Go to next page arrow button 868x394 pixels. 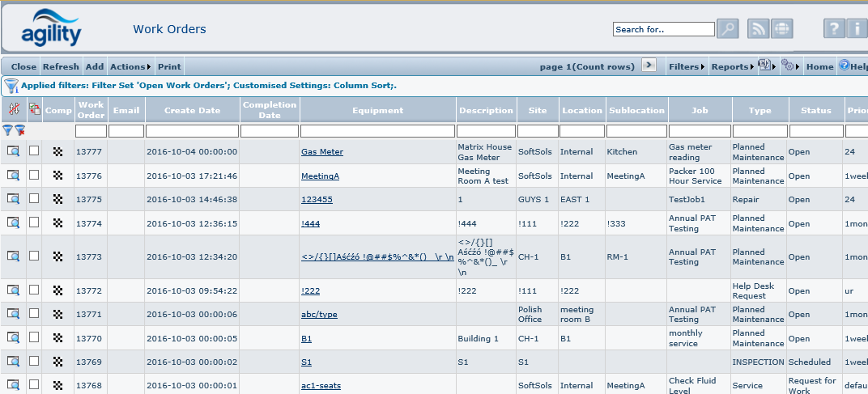[649, 66]
